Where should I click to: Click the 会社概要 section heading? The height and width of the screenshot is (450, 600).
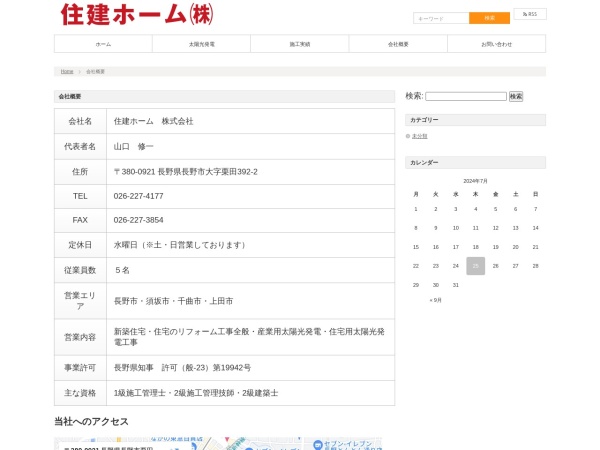(224, 96)
